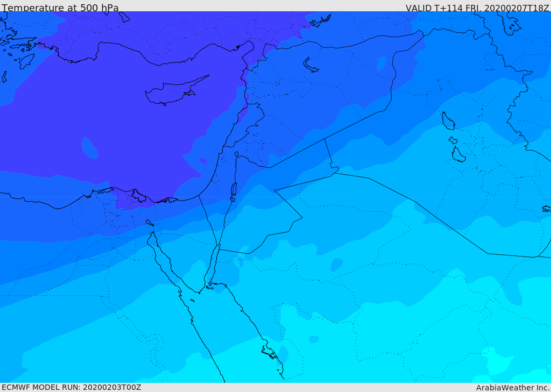Click the 'VALID T+114 FRI. 20200207T18Z' timestamp
This screenshot has height=392, width=551.
click(x=477, y=8)
